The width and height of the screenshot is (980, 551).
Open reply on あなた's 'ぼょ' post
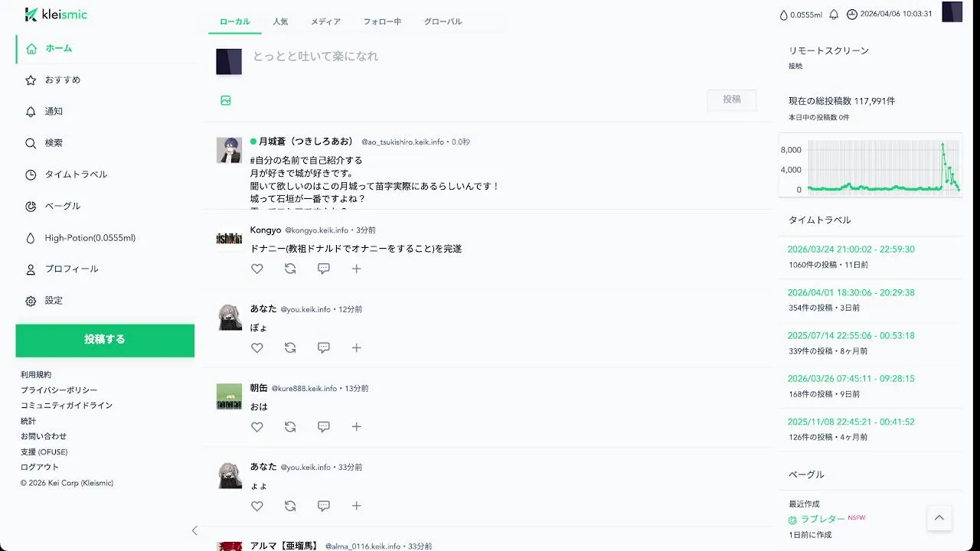point(324,347)
